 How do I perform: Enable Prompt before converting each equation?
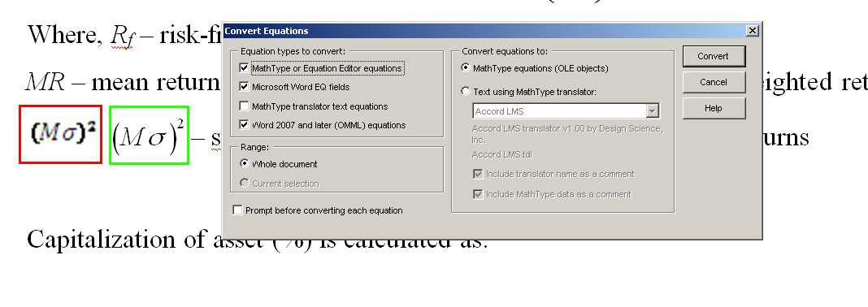click(238, 210)
